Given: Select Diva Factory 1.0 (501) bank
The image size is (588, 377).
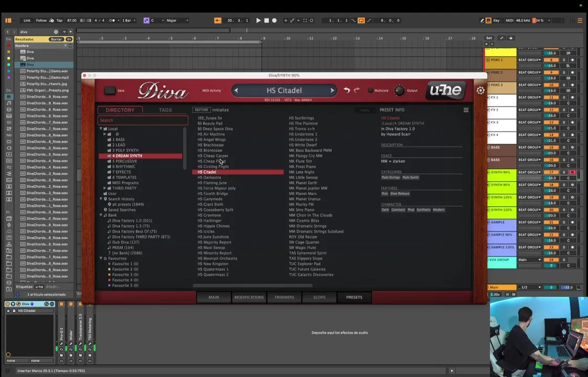Looking at the screenshot, I should 132,220.
